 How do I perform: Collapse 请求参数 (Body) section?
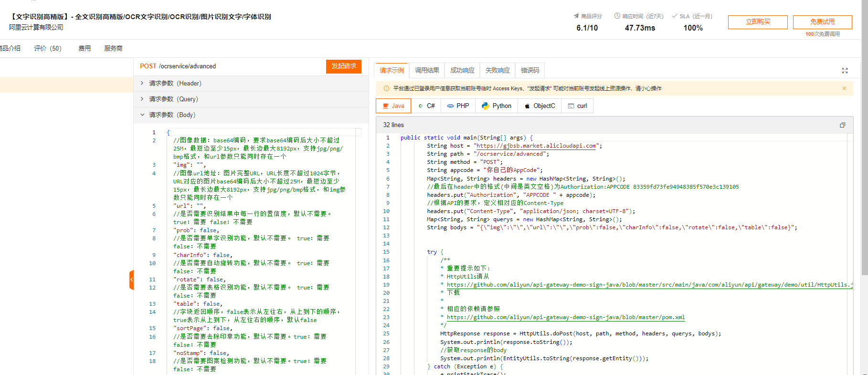[251, 115]
